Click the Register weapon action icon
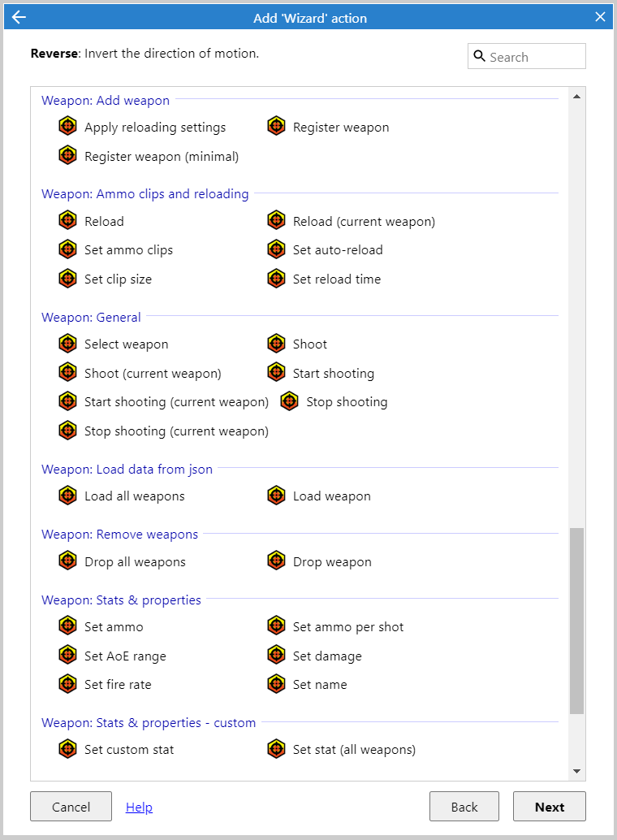 pos(277,127)
